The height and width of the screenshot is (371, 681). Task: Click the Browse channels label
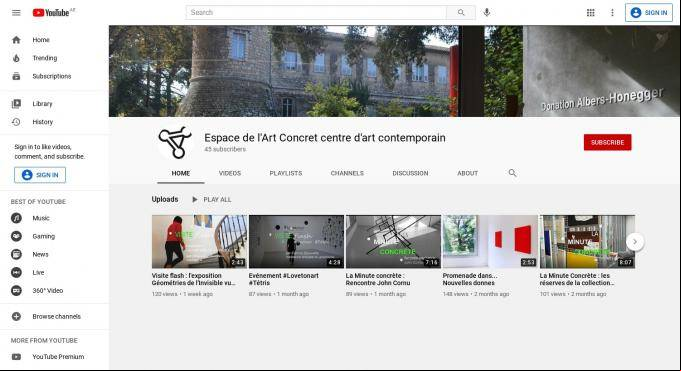pos(56,317)
